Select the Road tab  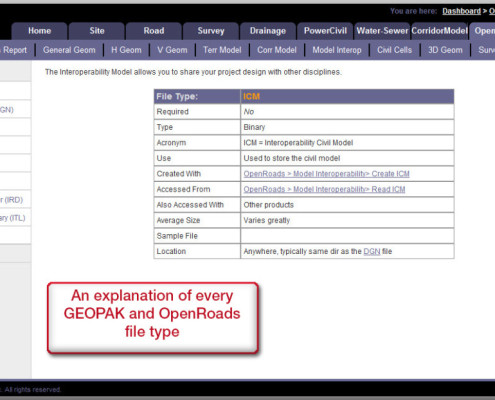[x=154, y=31]
